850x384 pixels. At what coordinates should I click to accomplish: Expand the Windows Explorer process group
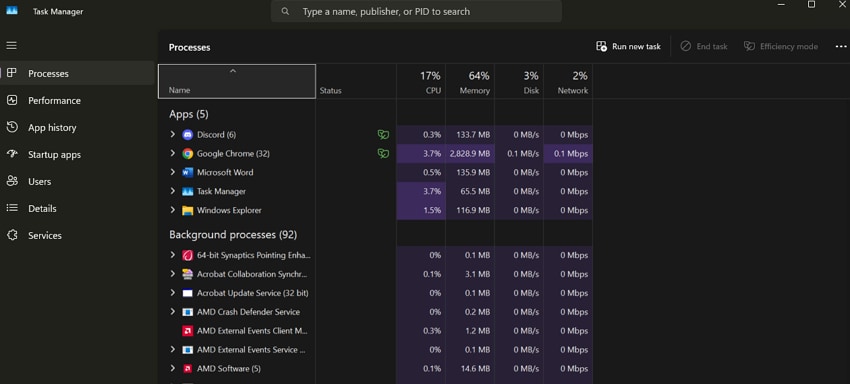coord(172,210)
